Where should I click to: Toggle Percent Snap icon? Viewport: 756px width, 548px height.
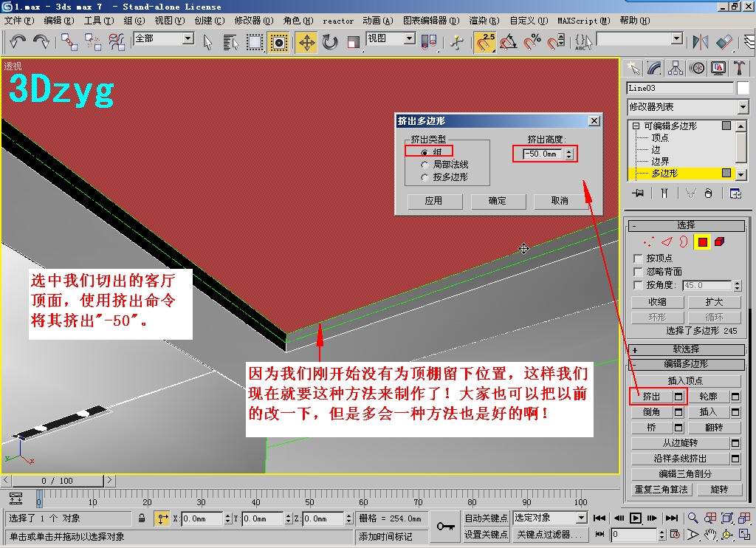click(532, 42)
